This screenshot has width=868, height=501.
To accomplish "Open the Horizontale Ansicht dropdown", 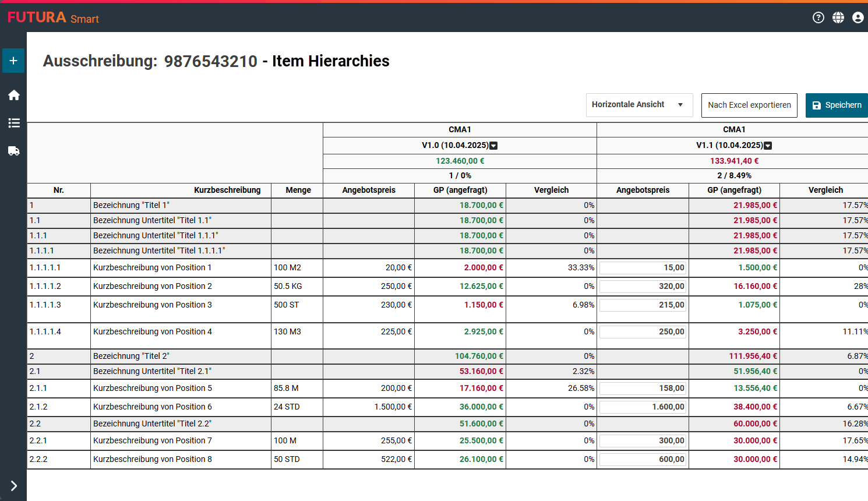I will [638, 105].
